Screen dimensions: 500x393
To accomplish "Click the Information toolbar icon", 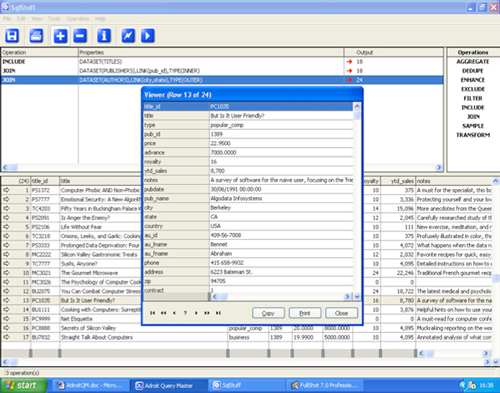I will [104, 36].
